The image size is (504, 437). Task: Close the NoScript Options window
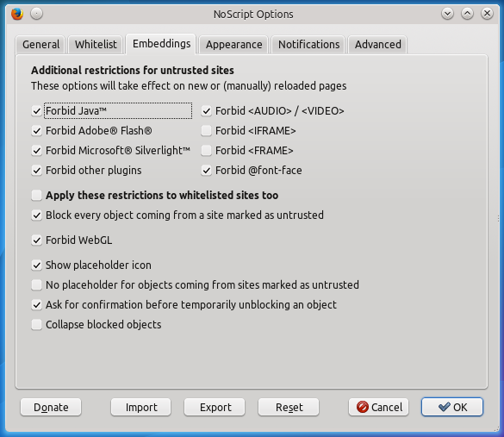coord(487,14)
